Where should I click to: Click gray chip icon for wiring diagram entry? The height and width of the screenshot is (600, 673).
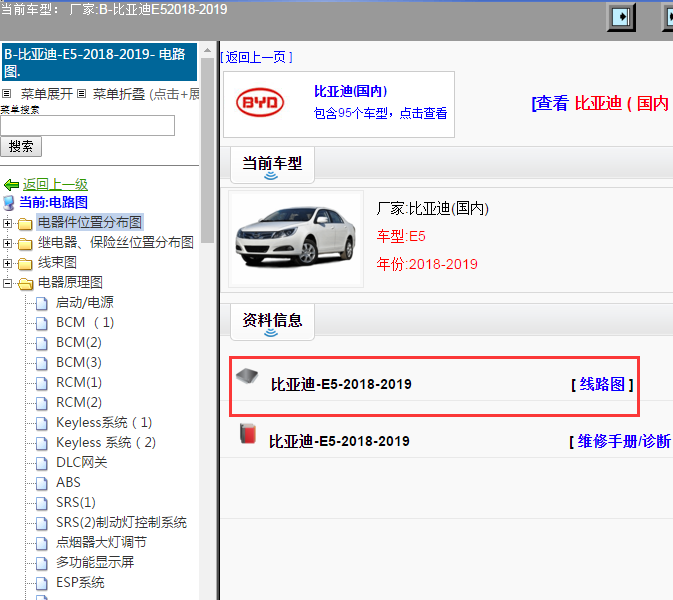pyautogui.click(x=247, y=376)
